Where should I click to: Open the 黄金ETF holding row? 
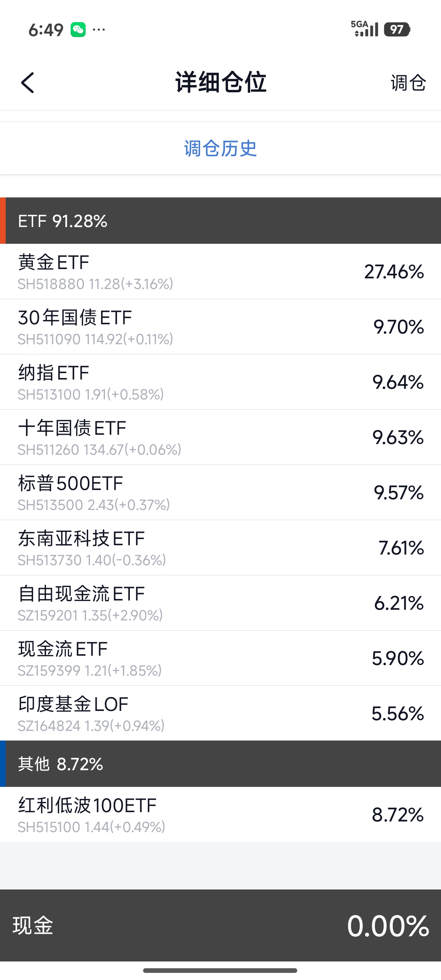220,272
